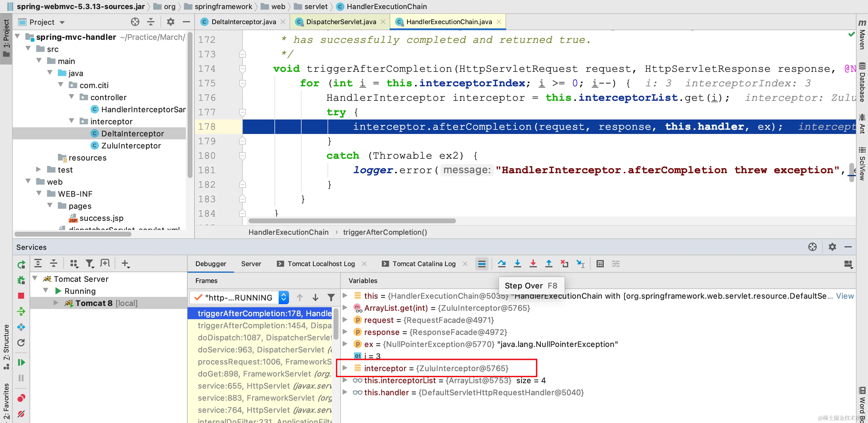This screenshot has width=868, height=423.
Task: Click the Evaluate Expression calculator icon
Action: (x=600, y=264)
